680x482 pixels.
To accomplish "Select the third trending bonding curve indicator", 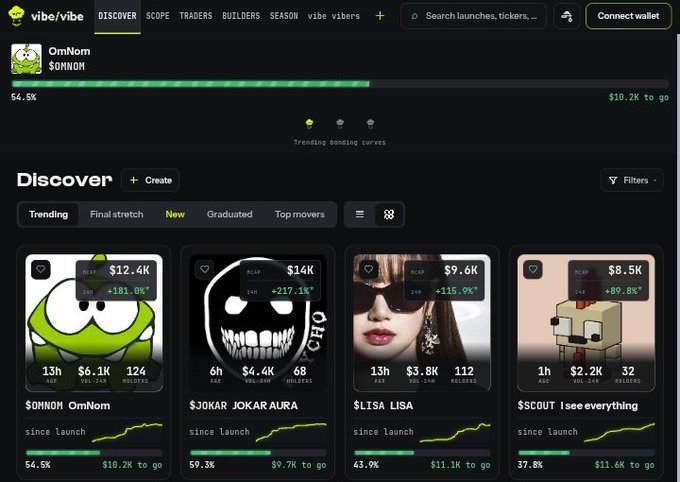I will point(370,124).
